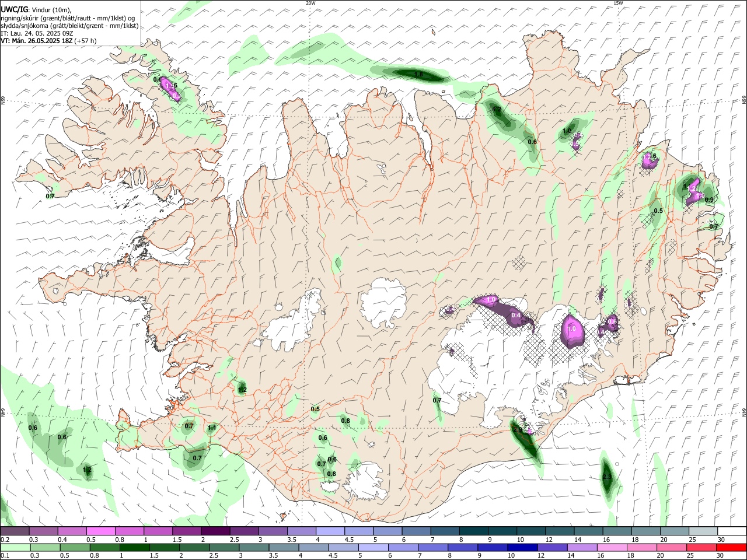This screenshot has width=747, height=560.
Task: Click the 2.3 precipitation value over the southeast sea
Action: tap(607, 477)
